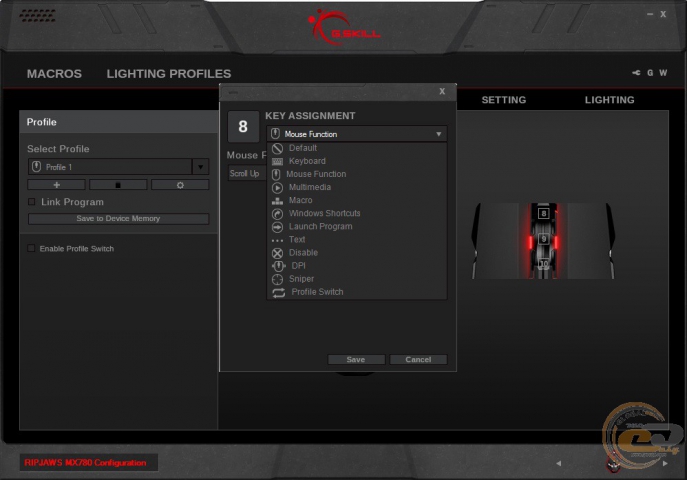Click the share icon near top right
The image size is (687, 480).
point(636,73)
